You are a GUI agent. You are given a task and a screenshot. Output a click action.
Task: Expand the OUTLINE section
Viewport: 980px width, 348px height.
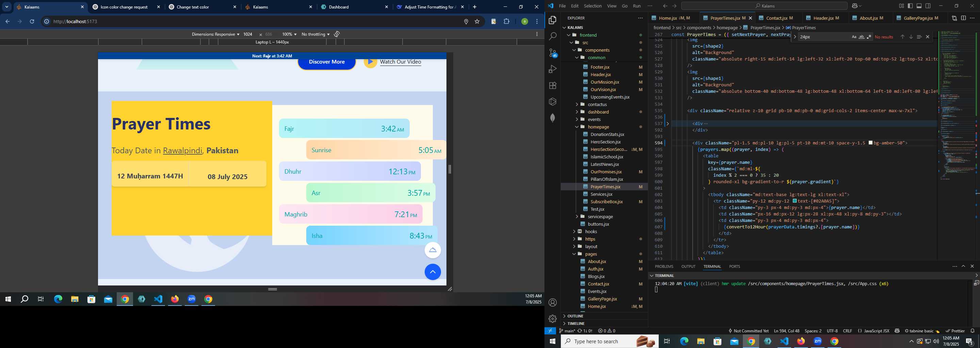[575, 316]
